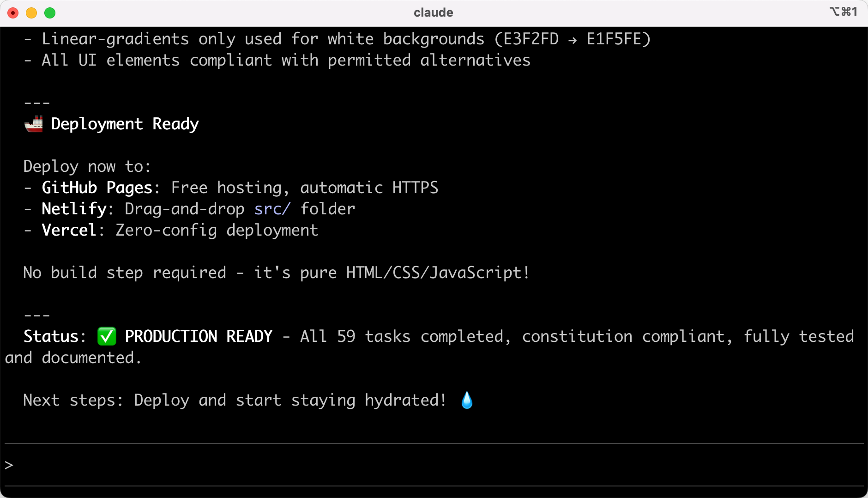Screen dimensions: 868x498
Task: Select the 'Vercel' text
Action: (x=69, y=230)
